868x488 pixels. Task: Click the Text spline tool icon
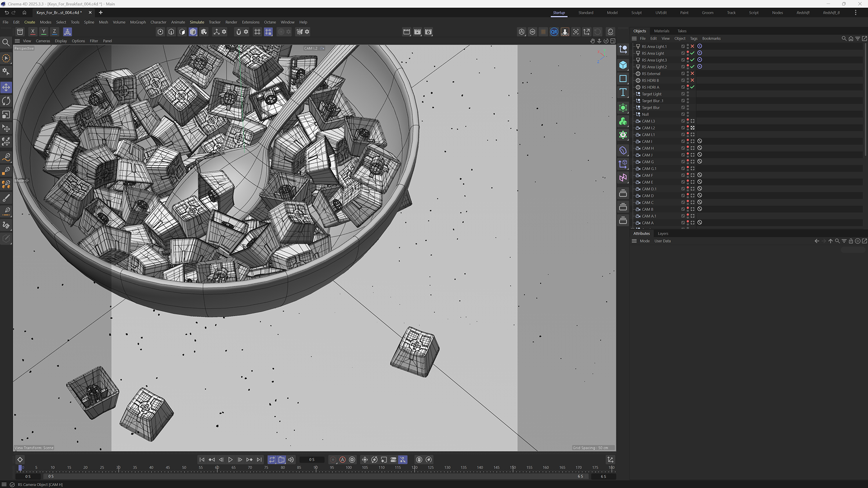[623, 92]
